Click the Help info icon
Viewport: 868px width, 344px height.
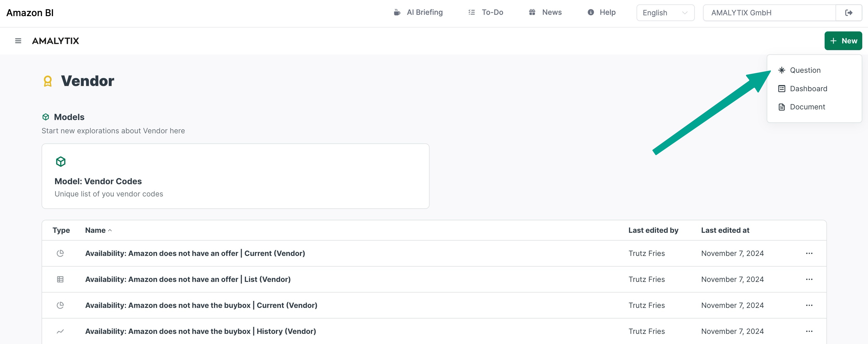(x=591, y=12)
